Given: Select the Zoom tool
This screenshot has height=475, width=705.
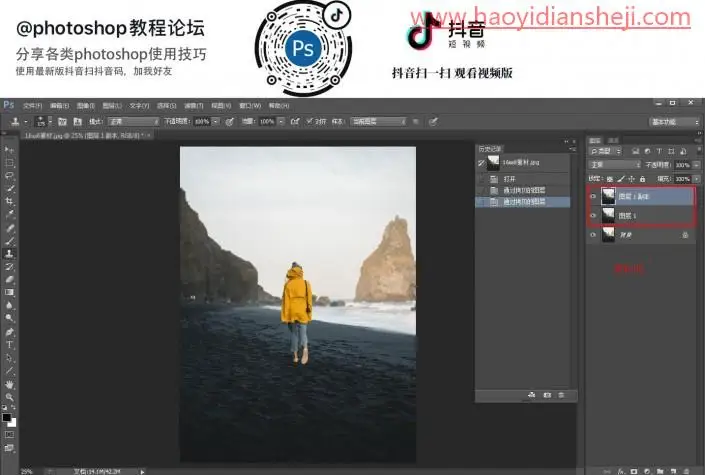Looking at the screenshot, I should coord(9,397).
